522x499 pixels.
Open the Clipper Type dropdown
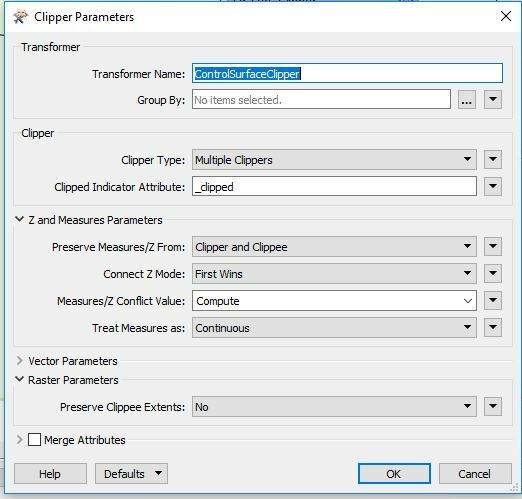(334, 160)
